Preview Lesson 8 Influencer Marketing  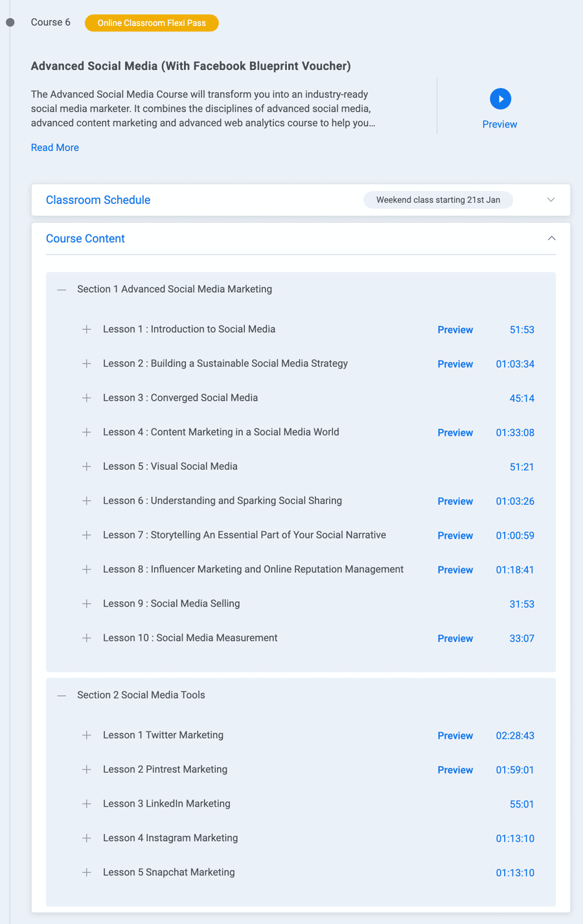[x=455, y=570]
